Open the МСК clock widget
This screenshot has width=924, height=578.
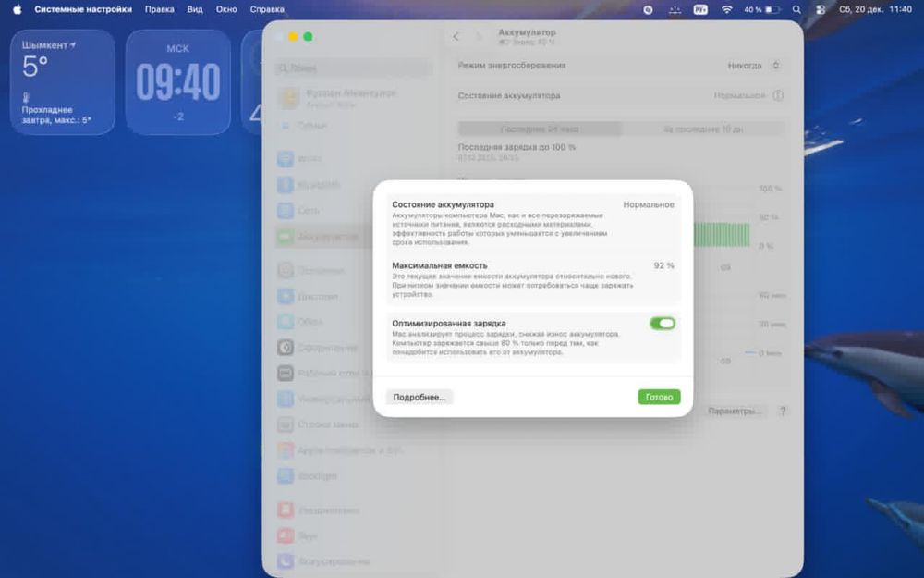[178, 82]
